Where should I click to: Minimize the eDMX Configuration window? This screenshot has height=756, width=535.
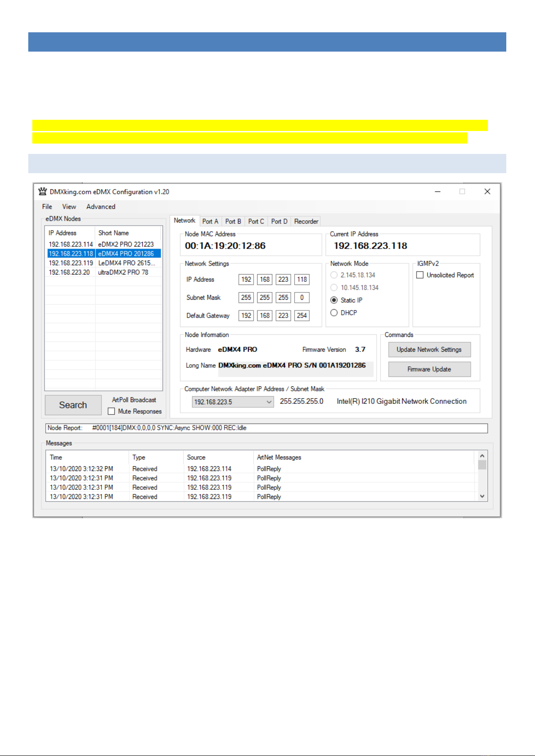pos(438,192)
